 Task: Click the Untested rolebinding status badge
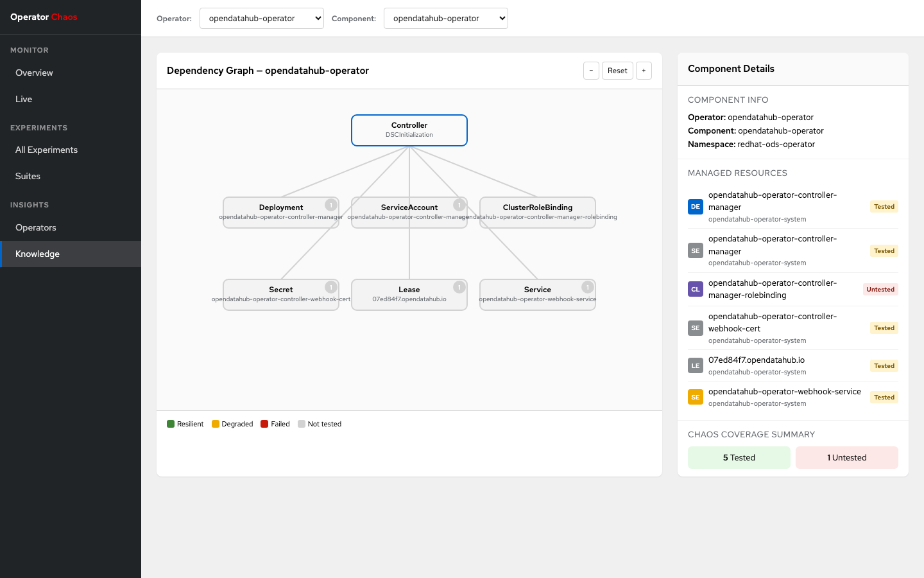pos(880,289)
